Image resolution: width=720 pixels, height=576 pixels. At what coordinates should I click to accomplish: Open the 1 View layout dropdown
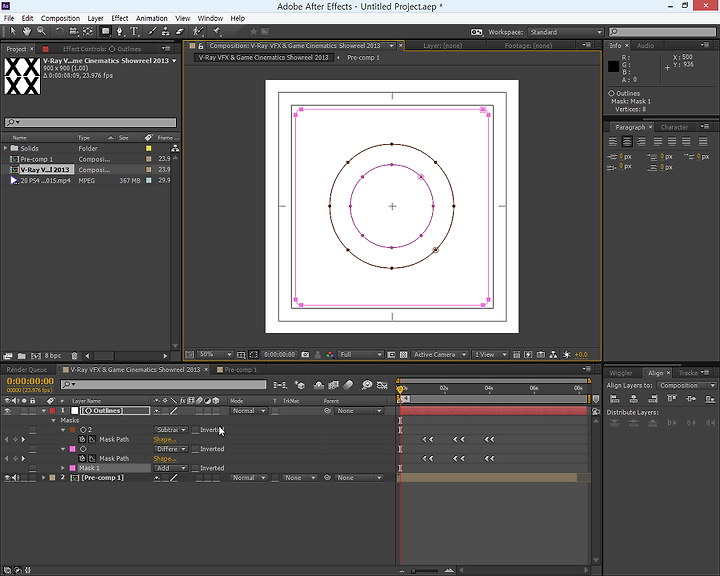[490, 355]
